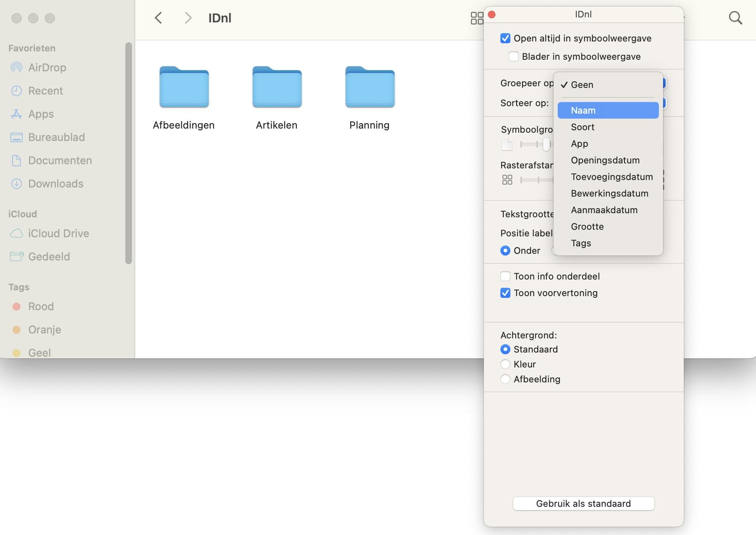756x535 pixels.
Task: Open the Documenten sidebar item
Action: click(x=60, y=160)
